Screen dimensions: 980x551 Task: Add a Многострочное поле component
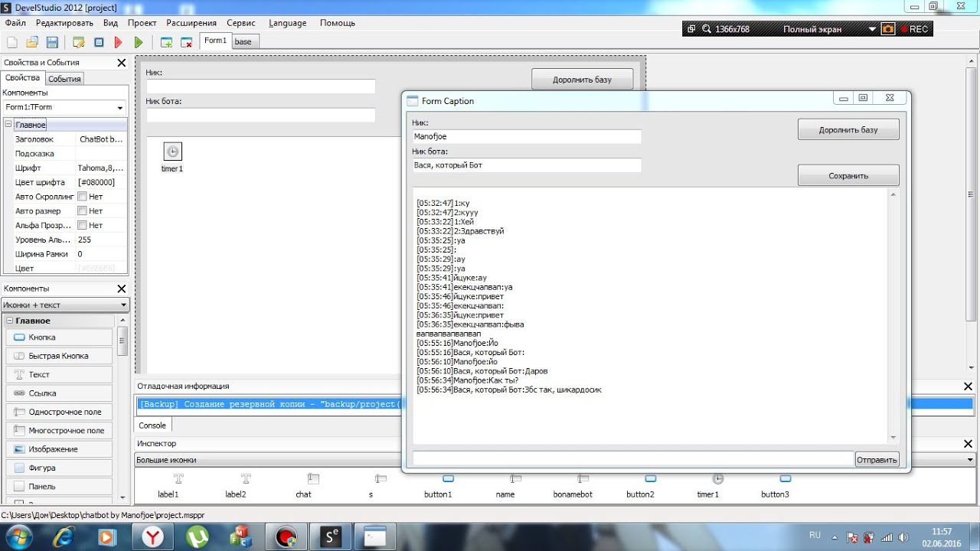(60, 431)
